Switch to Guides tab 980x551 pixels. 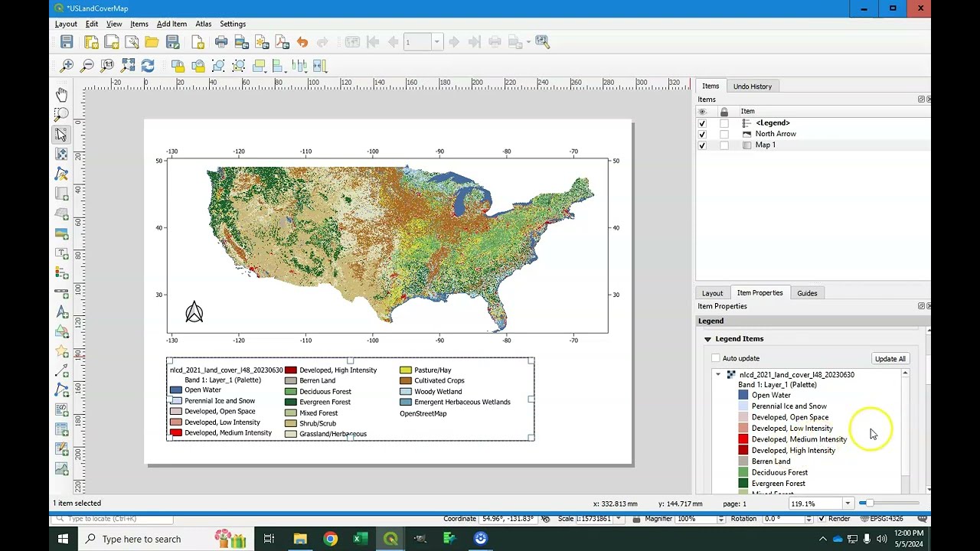point(807,293)
